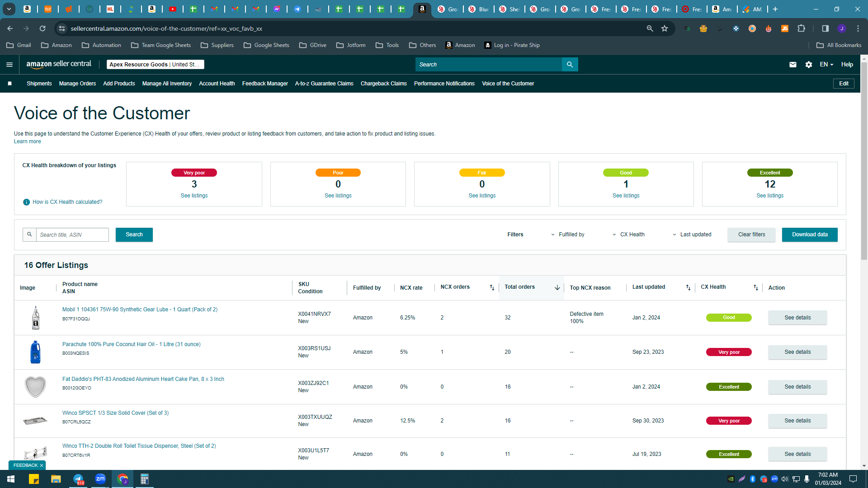Sort by NCX orders column arrows

click(x=492, y=287)
